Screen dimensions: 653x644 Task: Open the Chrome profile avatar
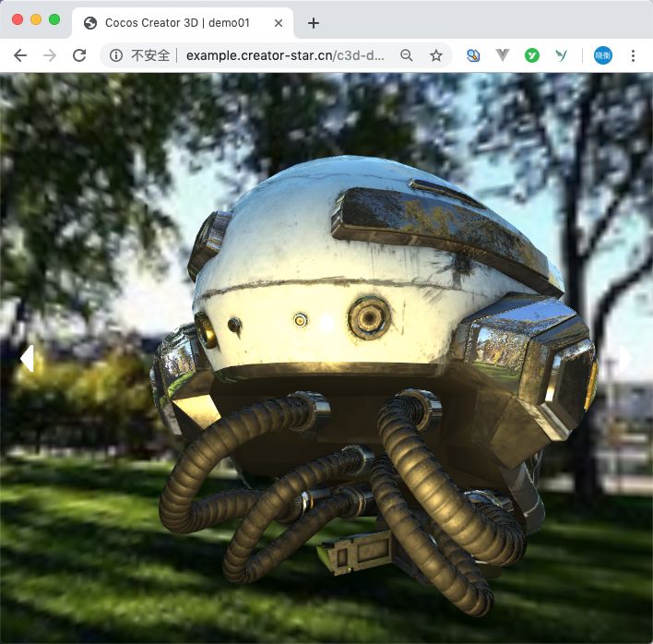pyautogui.click(x=602, y=55)
